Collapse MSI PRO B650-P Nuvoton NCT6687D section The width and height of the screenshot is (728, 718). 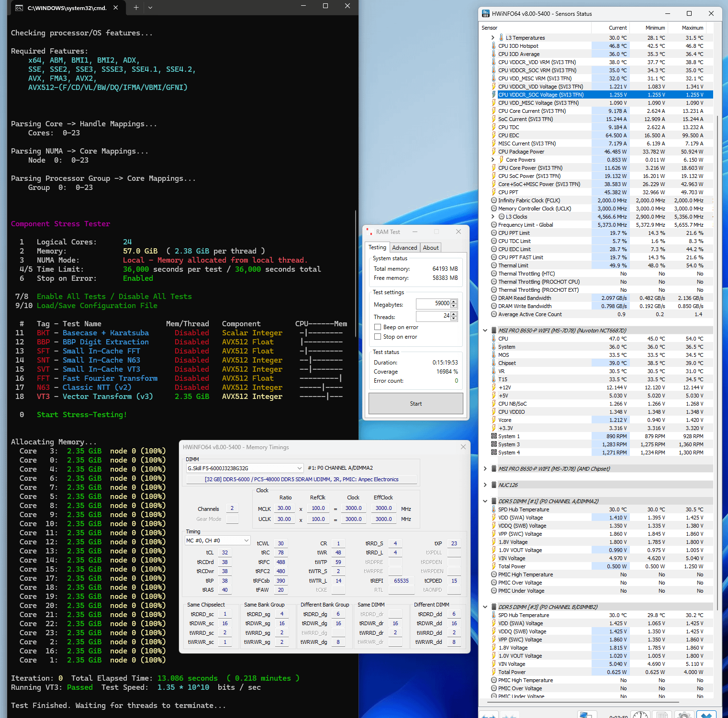coord(485,331)
